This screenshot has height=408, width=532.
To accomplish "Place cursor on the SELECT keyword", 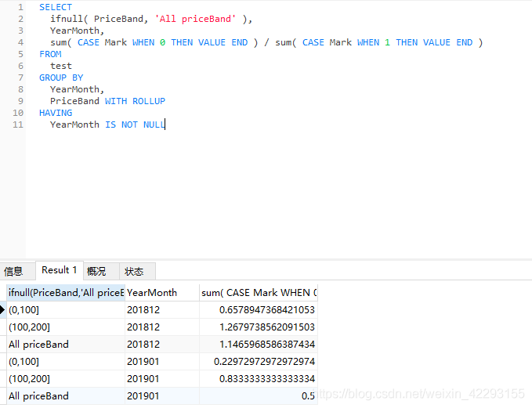I will point(55,7).
